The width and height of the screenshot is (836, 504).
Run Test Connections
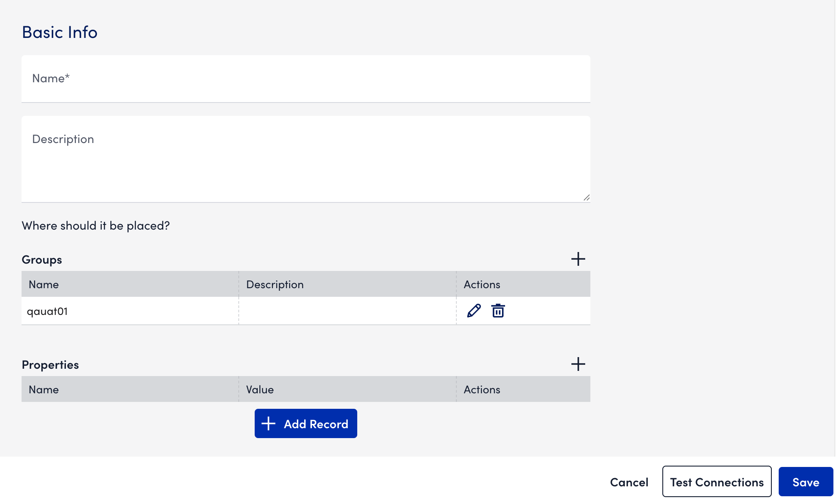point(717,482)
